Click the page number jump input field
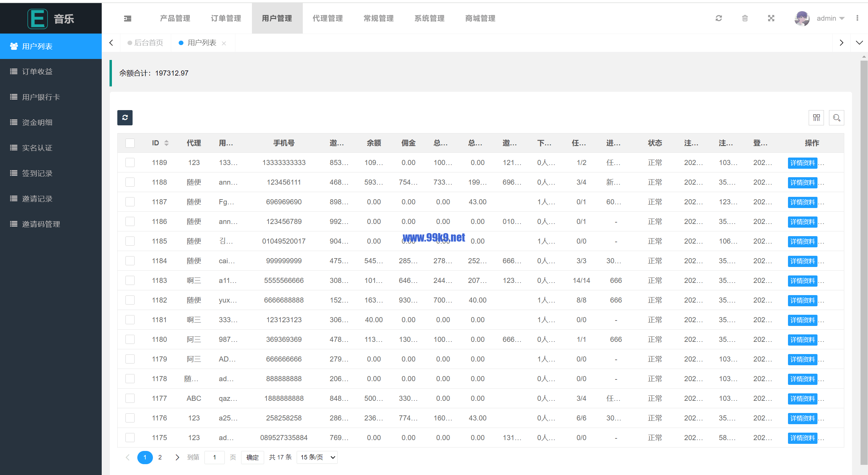Screen dimensions: 868x475 tap(215, 457)
